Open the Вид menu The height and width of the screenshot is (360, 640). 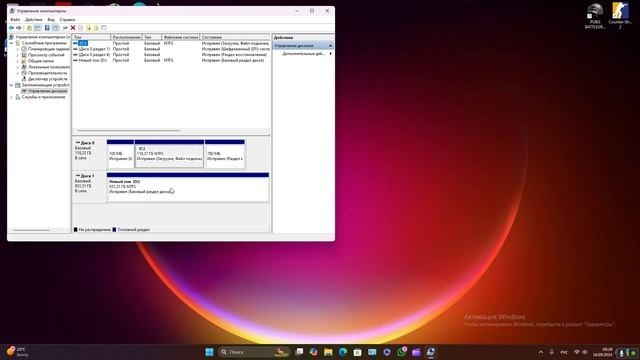click(51, 20)
